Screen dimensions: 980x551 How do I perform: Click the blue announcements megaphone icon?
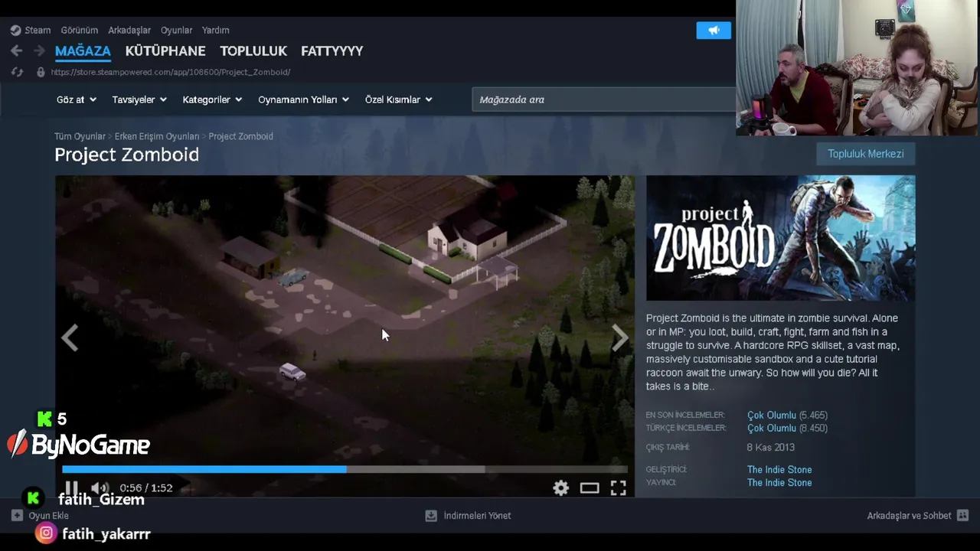[714, 30]
